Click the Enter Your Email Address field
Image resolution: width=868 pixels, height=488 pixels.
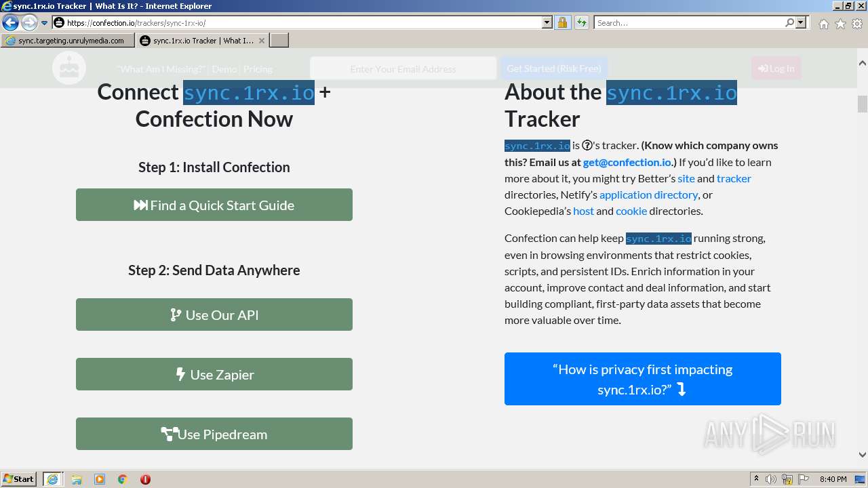(x=403, y=68)
